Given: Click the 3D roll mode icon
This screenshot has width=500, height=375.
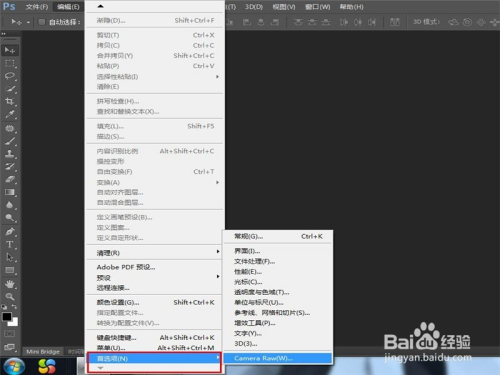Looking at the screenshot, I should coord(467,22).
